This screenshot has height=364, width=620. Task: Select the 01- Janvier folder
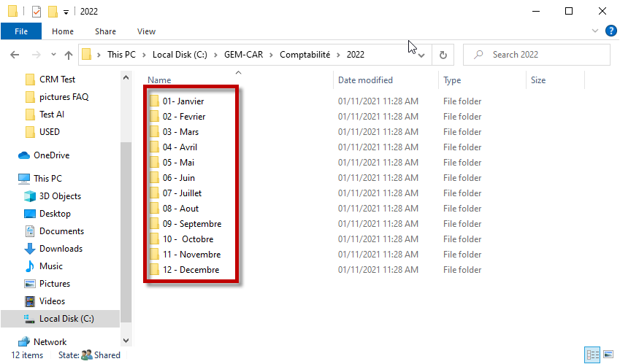click(x=183, y=101)
